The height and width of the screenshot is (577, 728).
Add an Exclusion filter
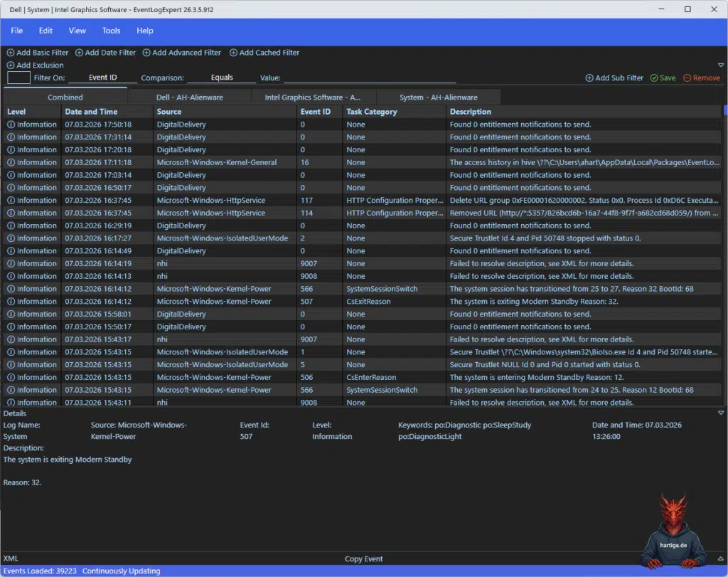click(36, 65)
